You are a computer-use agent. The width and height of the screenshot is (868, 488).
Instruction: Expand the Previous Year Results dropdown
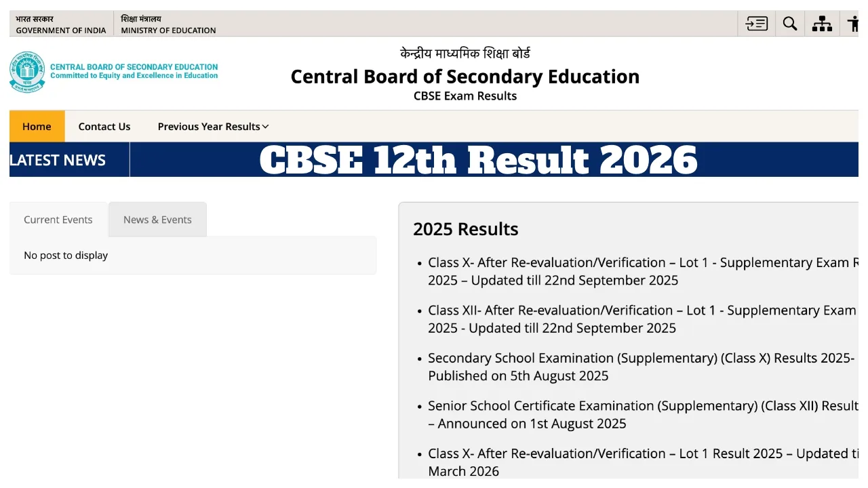208,126
